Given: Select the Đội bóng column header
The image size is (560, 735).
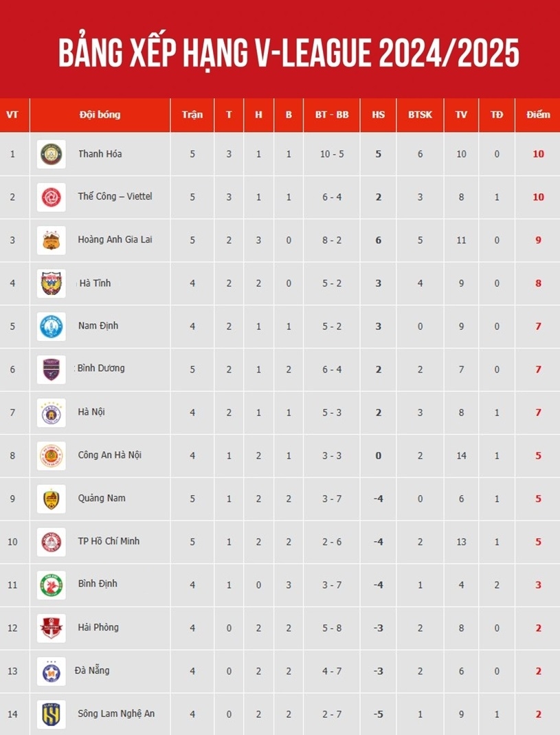Looking at the screenshot, I should pyautogui.click(x=100, y=115).
